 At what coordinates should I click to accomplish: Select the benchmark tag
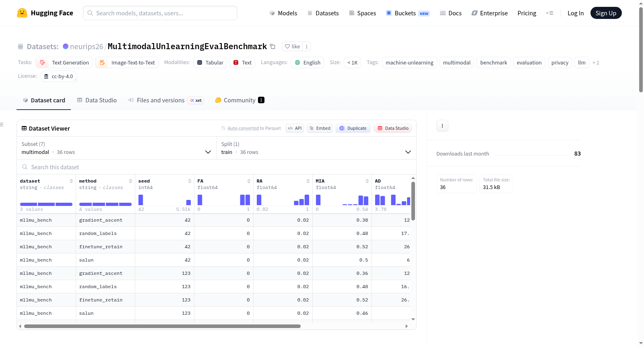coord(494,62)
